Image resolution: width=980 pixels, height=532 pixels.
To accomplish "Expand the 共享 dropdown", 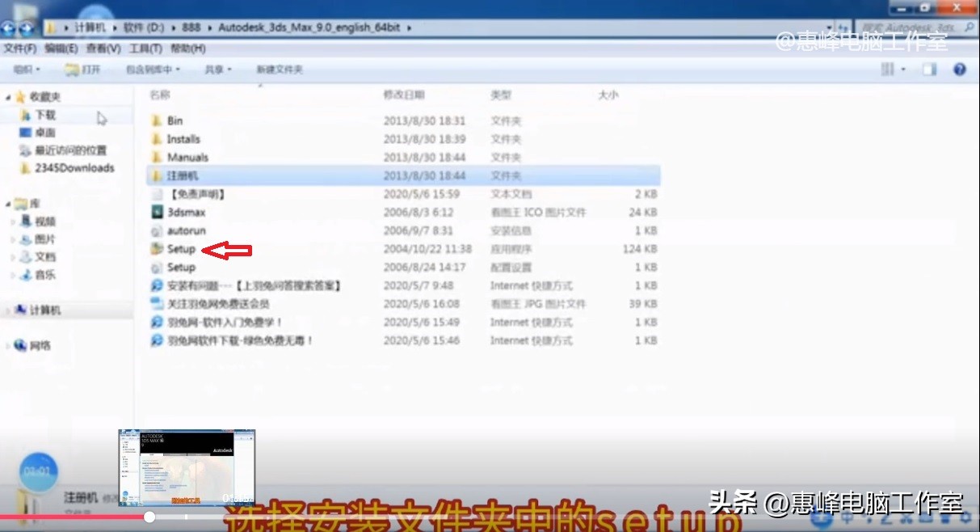I will pyautogui.click(x=216, y=69).
